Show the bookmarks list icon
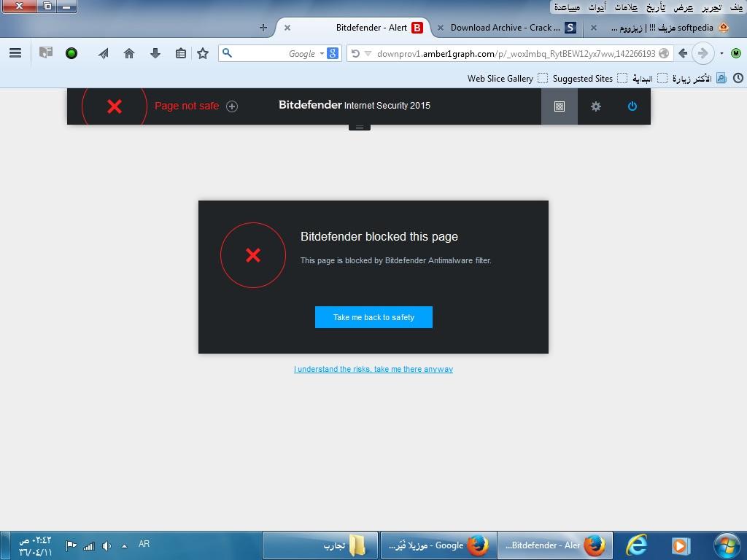Viewport: 747px width, 560px height. (181, 53)
